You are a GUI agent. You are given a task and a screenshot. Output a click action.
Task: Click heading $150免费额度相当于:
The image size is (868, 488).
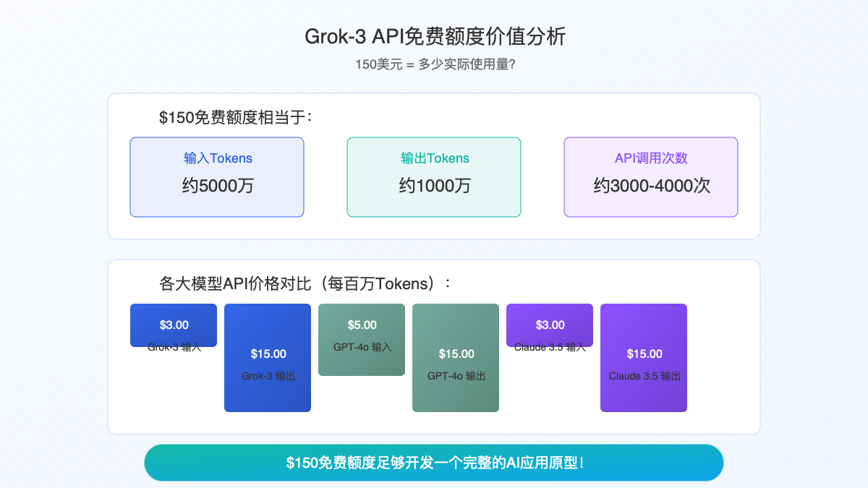pyautogui.click(x=236, y=117)
